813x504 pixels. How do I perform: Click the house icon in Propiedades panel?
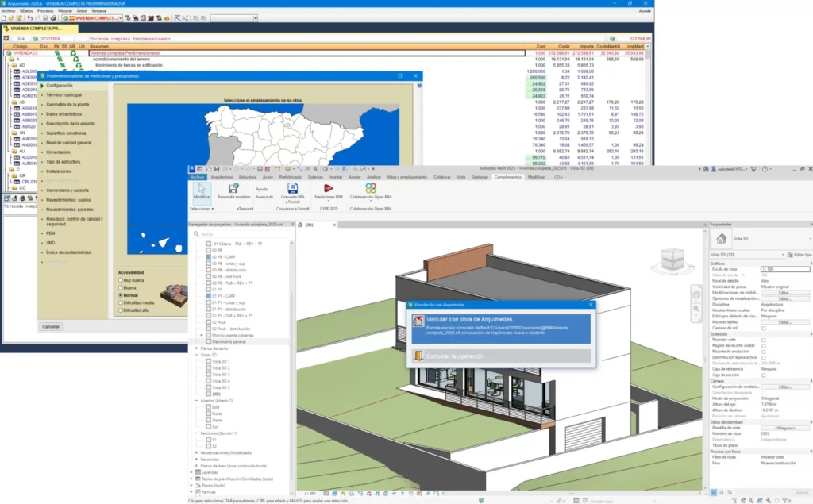click(721, 239)
